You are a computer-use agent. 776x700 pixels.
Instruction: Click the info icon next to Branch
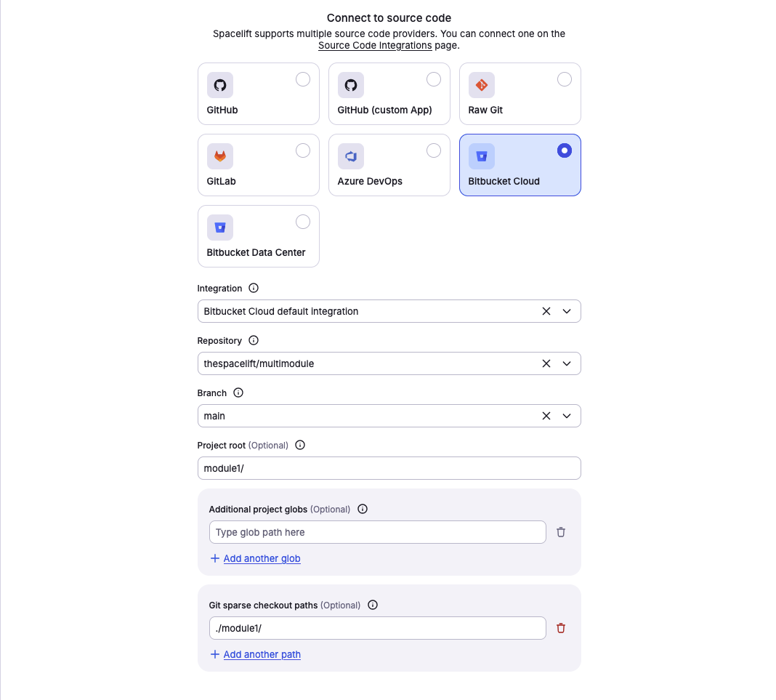[238, 393]
